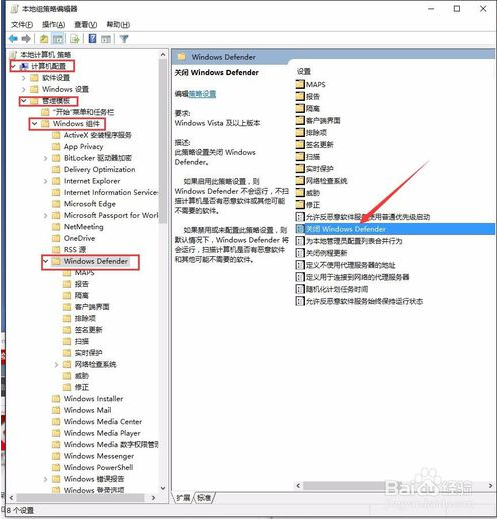Select the 关闭 Windows Defender policy setting
497x519 pixels.
pos(395,229)
